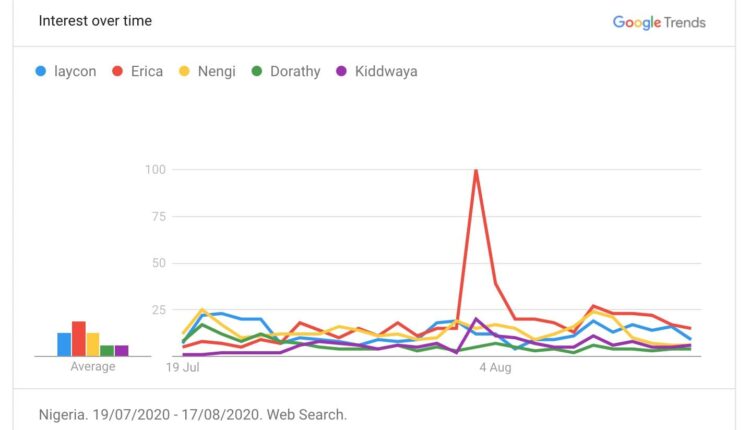The image size is (750, 430).
Task: Click the green Dorathy legend dot
Action: pyautogui.click(x=256, y=71)
